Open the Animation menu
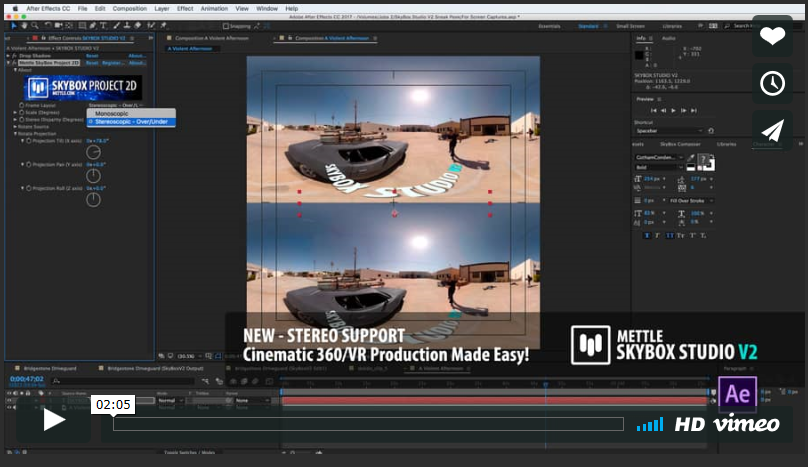The image size is (808, 467). point(214,8)
